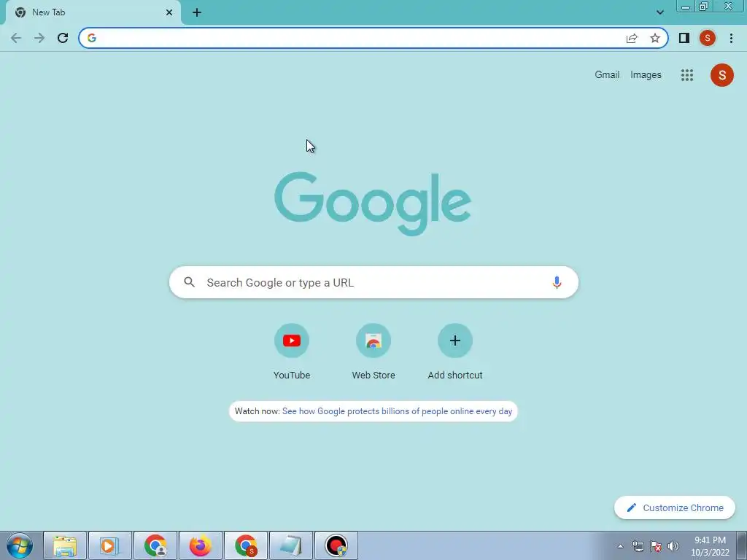Open the notepad taskbar icon
747x560 pixels.
[290, 545]
